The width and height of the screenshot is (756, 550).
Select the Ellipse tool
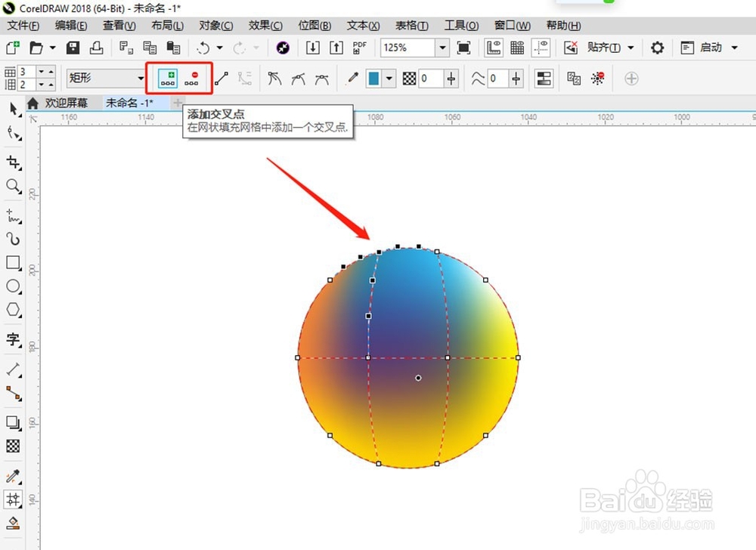(x=14, y=286)
